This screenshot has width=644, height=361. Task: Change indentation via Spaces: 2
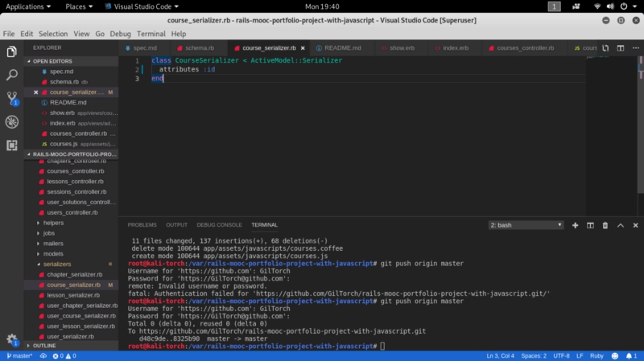tap(534, 355)
